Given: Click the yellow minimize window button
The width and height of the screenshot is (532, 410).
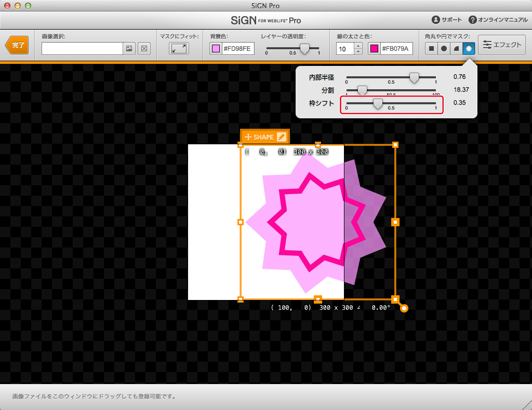Looking at the screenshot, I should 18,5.
